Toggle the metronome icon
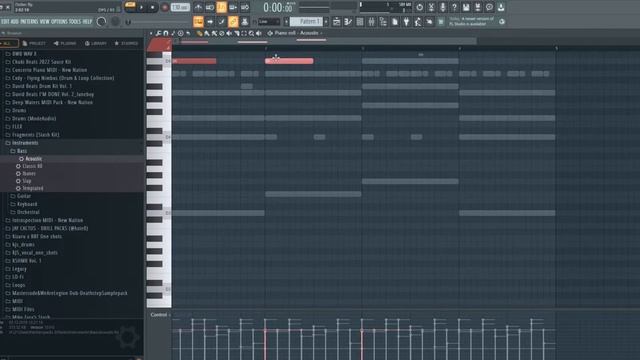The height and width of the screenshot is (360, 640). 198,7
